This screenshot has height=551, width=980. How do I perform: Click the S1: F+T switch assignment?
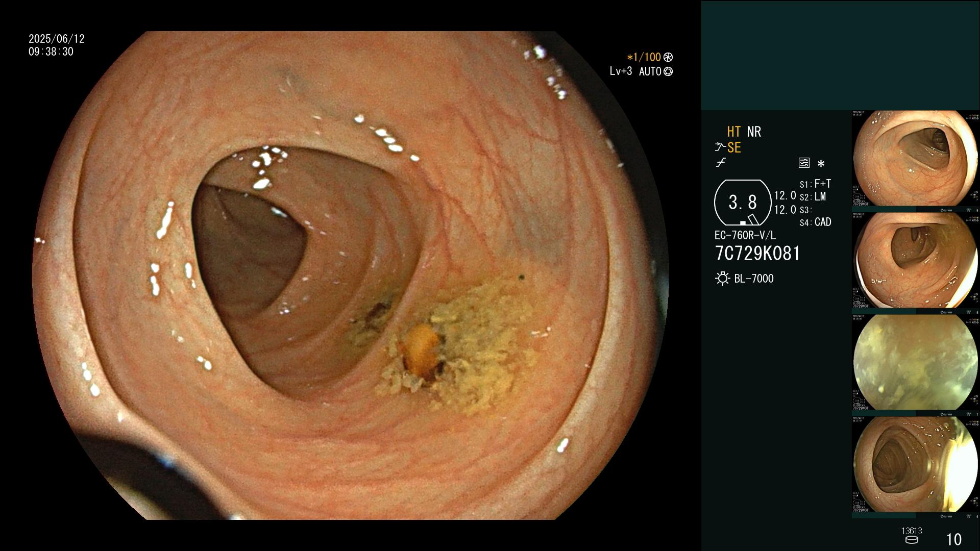tap(815, 184)
